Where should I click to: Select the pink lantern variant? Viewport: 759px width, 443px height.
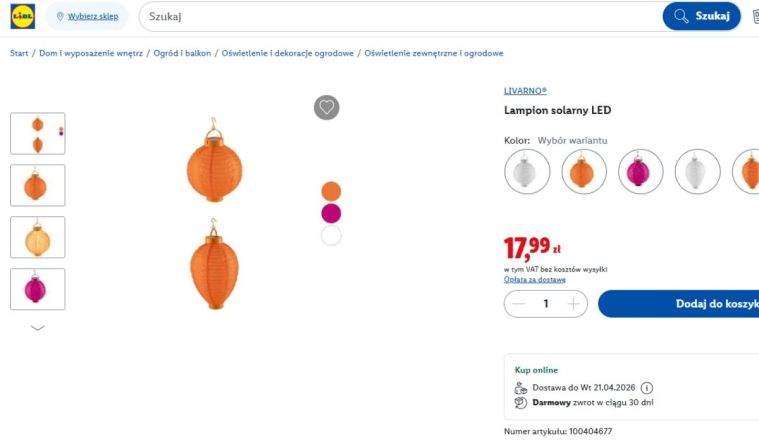641,171
